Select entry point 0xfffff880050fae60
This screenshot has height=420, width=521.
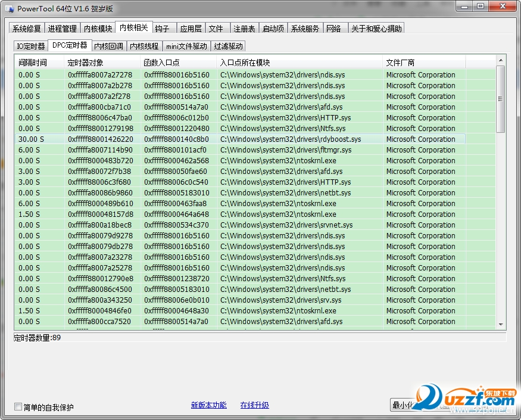(176, 171)
